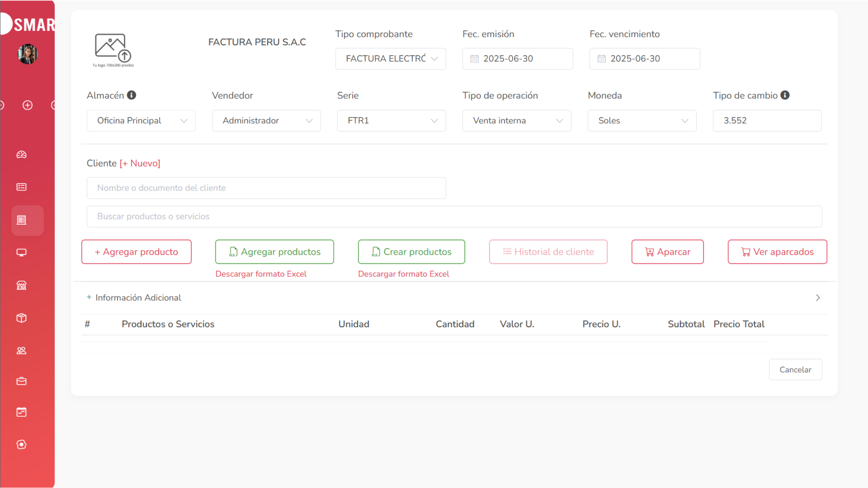Click the briefcase icon in sidebar
Image resolution: width=868 pixels, height=488 pixels.
pos(21,381)
